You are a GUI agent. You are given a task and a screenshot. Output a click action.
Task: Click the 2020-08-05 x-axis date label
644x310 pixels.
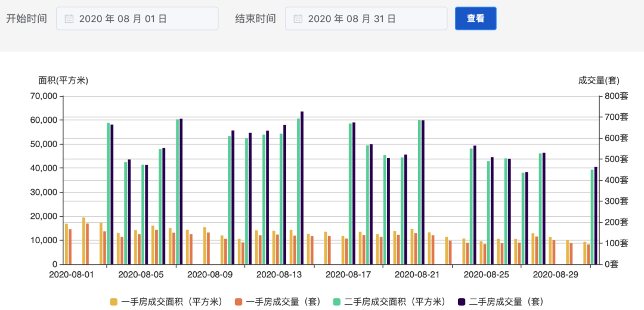[141, 275]
